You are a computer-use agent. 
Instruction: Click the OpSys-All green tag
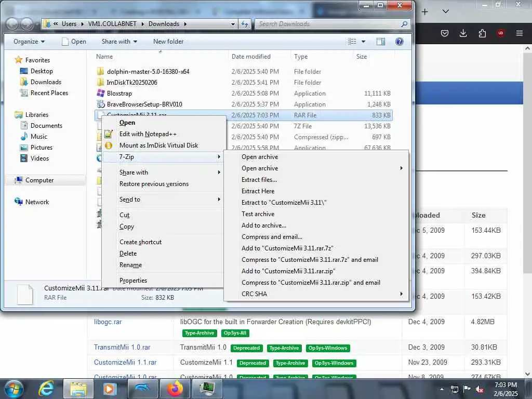[x=235, y=333]
